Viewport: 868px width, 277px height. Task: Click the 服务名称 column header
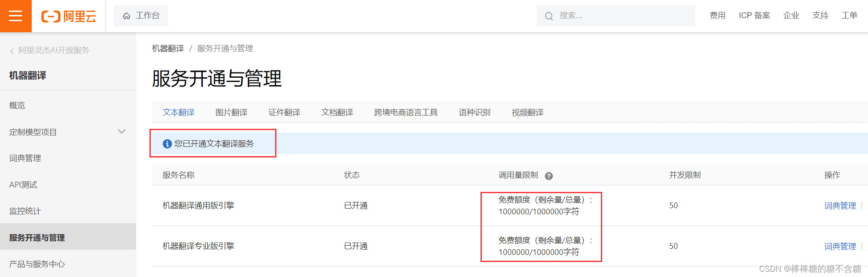(x=179, y=175)
